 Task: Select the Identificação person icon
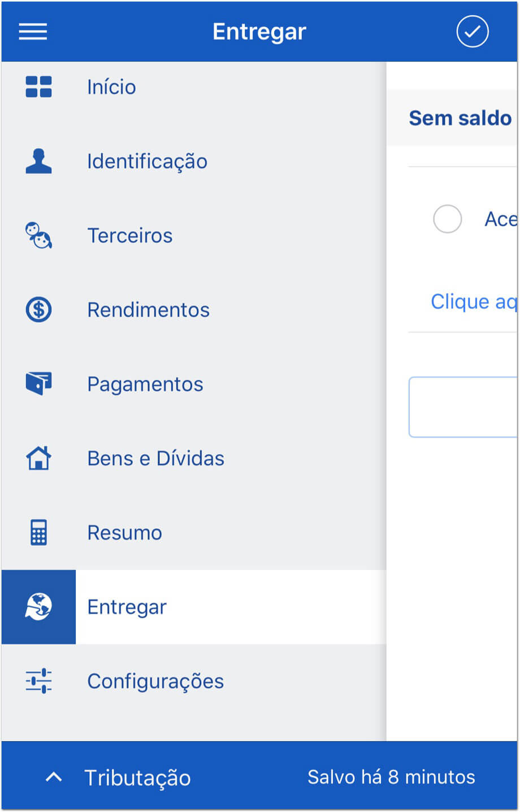[38, 161]
